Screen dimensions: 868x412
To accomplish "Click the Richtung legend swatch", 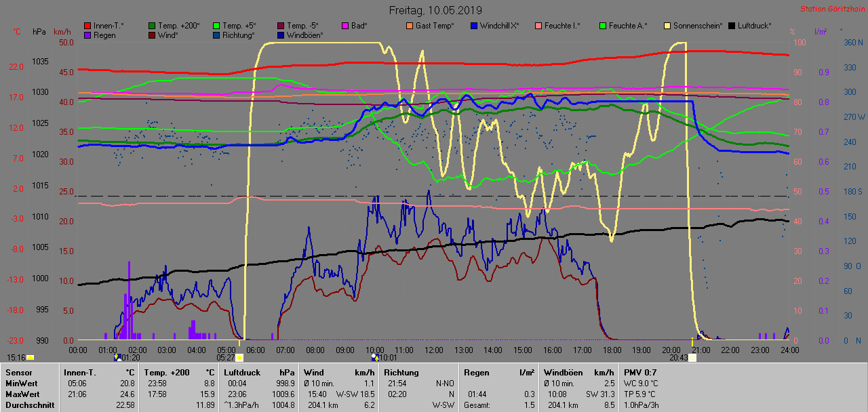I will pyautogui.click(x=217, y=35).
